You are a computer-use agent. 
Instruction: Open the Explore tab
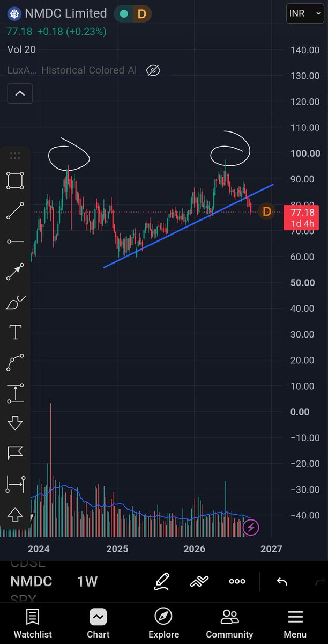tap(163, 624)
